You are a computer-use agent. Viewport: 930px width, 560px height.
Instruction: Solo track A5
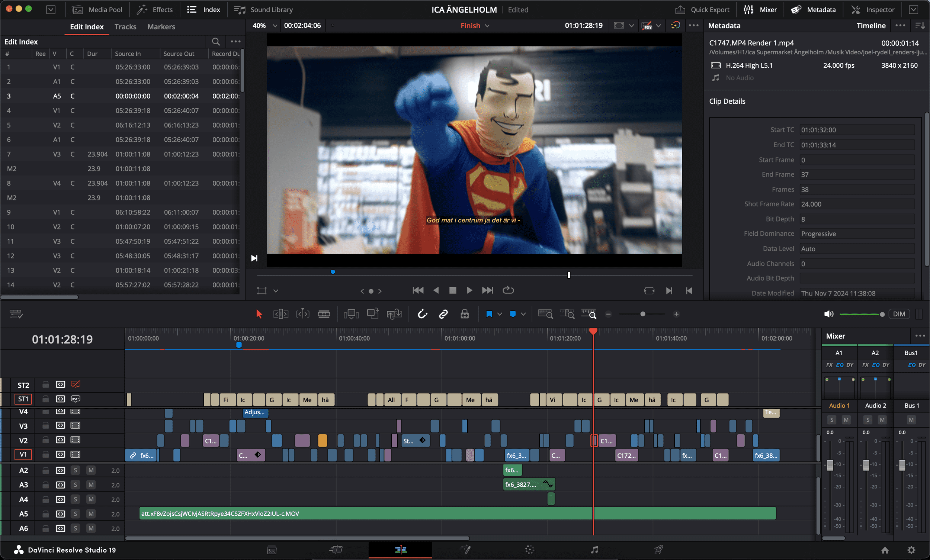pyautogui.click(x=76, y=514)
